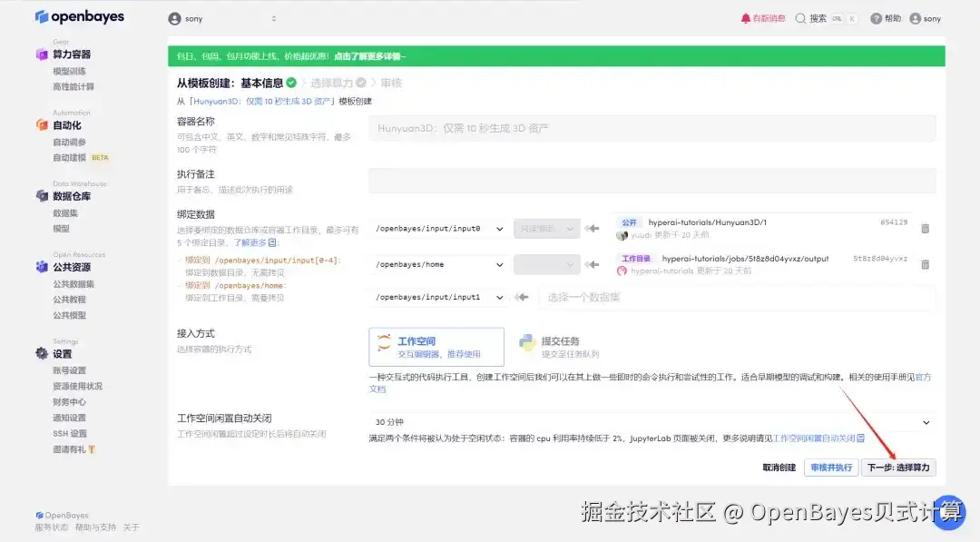Open SSH 设置 in the sidebar

[70, 433]
